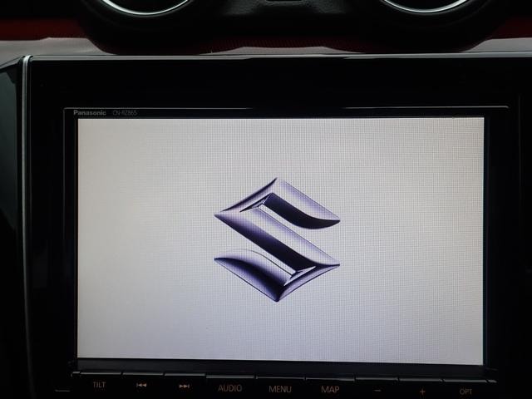
Task: Tap the Suzuki logo on screen
Action: (x=277, y=239)
